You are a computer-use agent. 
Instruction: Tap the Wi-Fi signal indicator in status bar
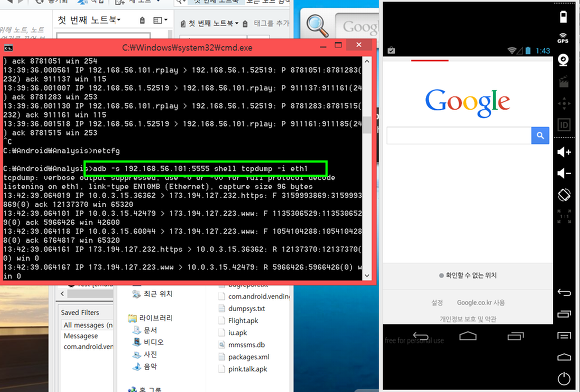[x=512, y=50]
